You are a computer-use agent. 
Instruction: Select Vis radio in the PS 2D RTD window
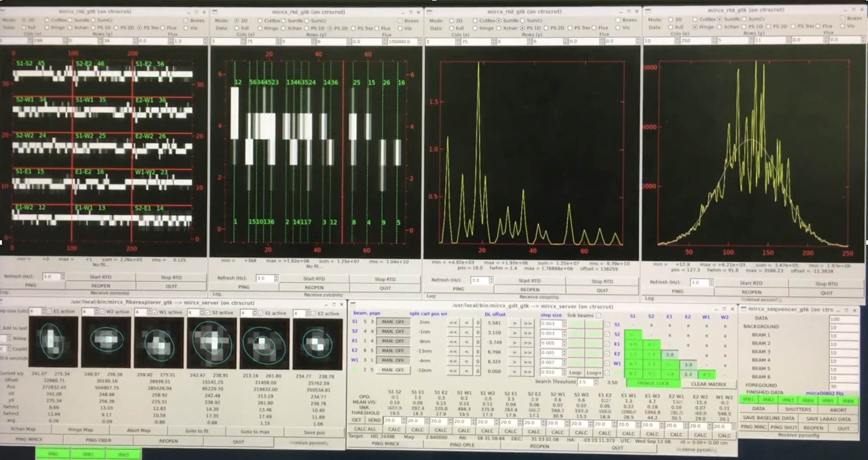click(x=400, y=28)
